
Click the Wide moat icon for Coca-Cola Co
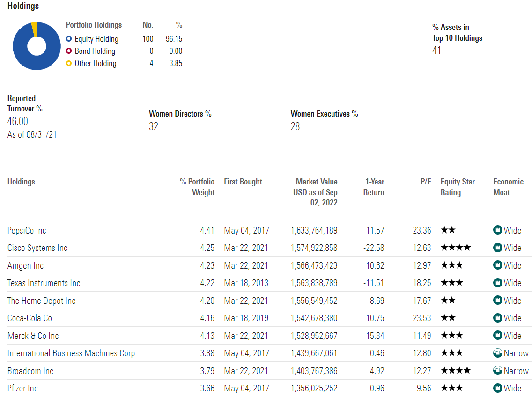pos(497,318)
